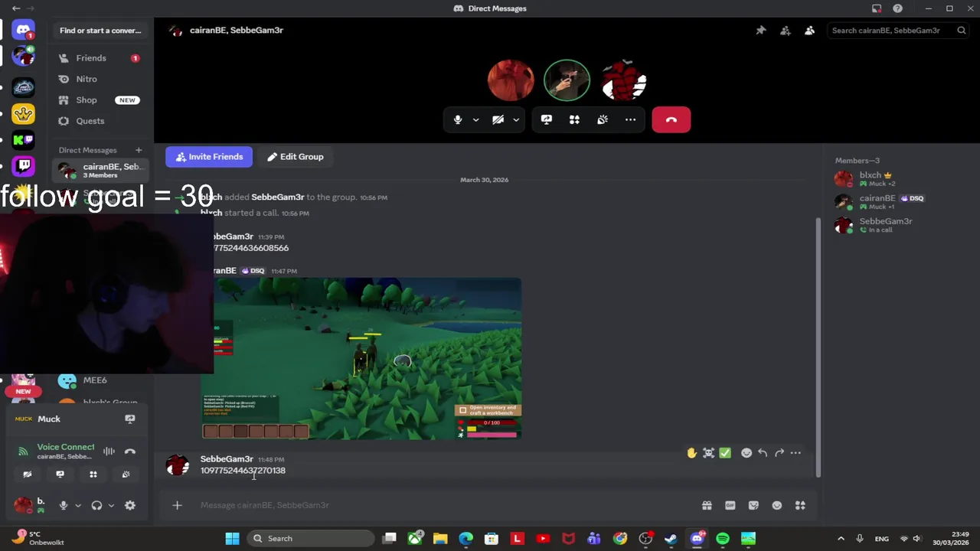Open User Settings gear
Screen dimensions: 980x551
(x=130, y=505)
